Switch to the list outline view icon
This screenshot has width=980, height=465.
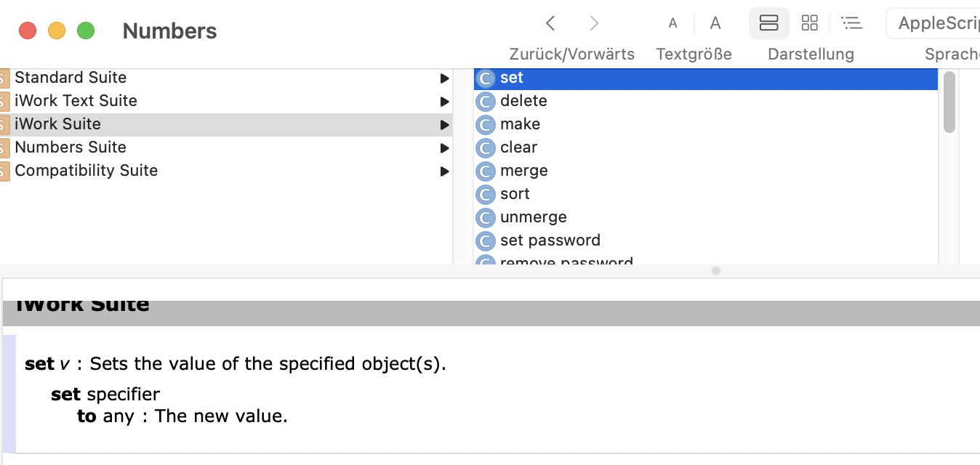pyautogui.click(x=851, y=23)
